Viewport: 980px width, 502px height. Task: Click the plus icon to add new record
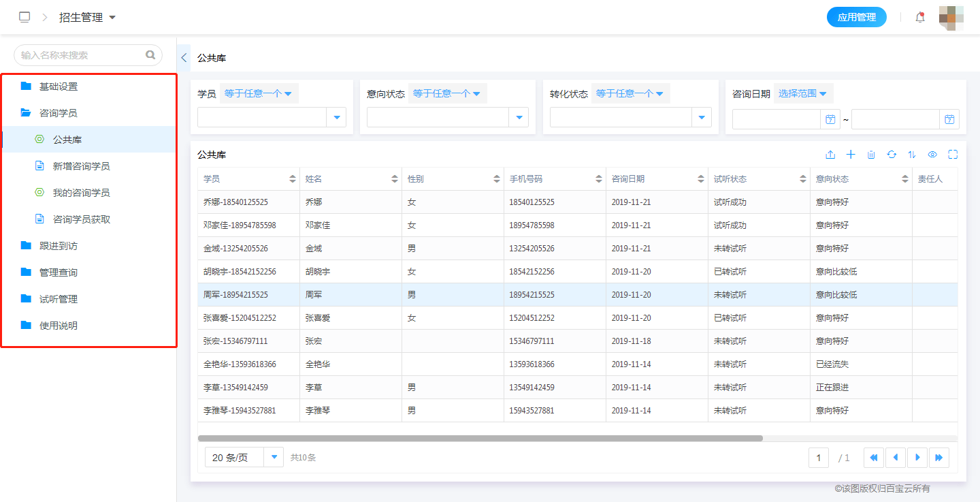click(851, 155)
